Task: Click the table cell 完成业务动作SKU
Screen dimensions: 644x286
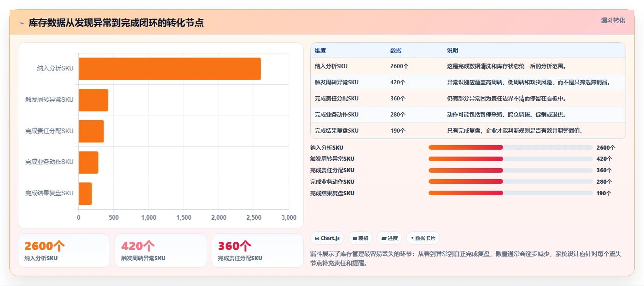Action: click(337, 115)
